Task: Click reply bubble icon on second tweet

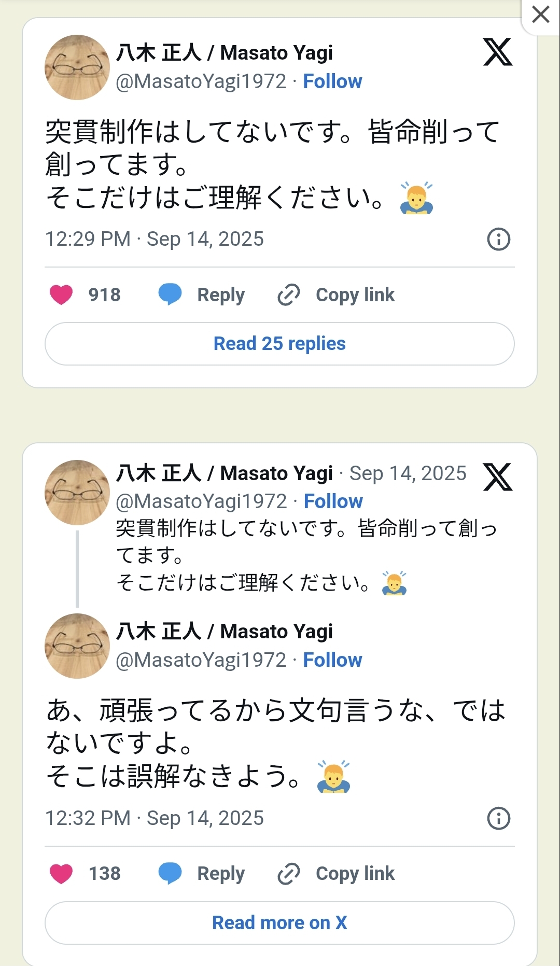Action: pos(170,874)
